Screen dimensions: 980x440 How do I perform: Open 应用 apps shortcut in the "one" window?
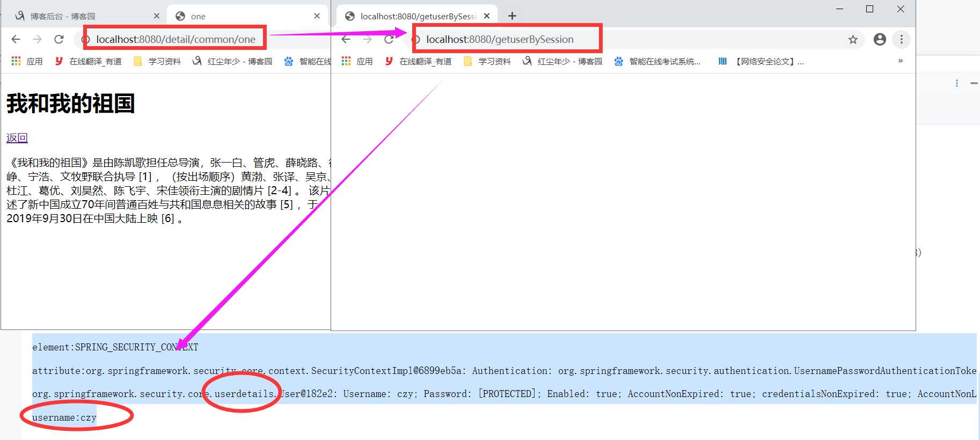(27, 61)
